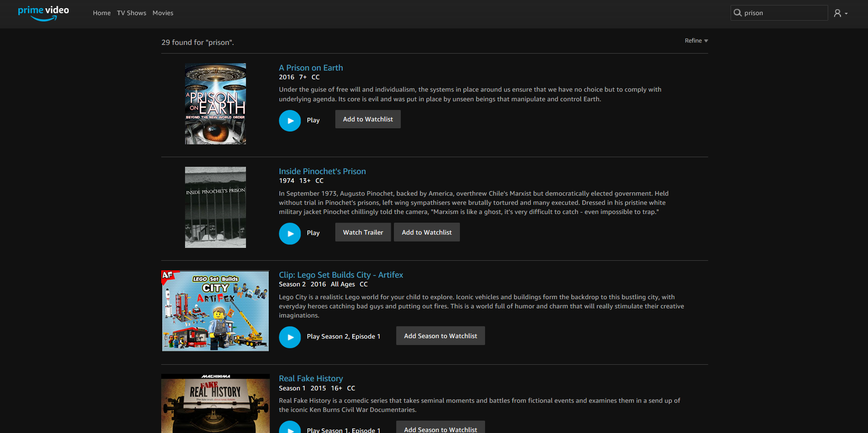Expand the Refine filter dropdown
The height and width of the screenshot is (433, 868).
point(696,41)
